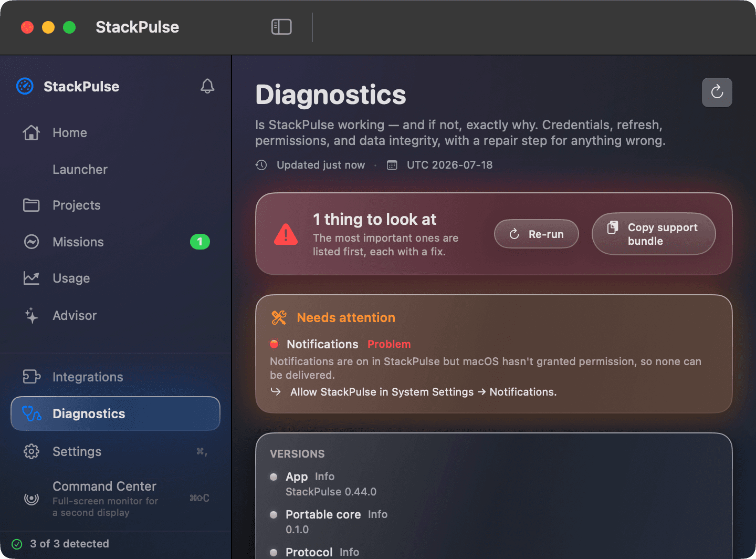The height and width of the screenshot is (559, 756).
Task: Click the Home house icon
Action: tap(31, 132)
